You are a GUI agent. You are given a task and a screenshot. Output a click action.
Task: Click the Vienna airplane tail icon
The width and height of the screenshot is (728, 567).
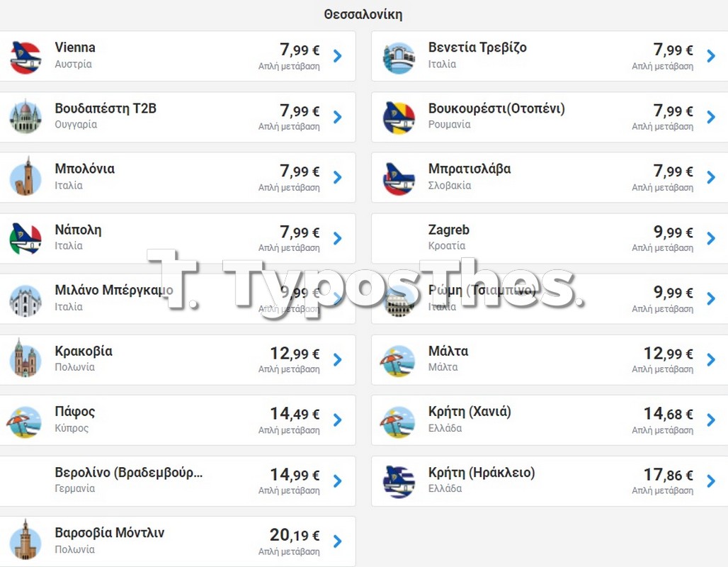click(25, 57)
